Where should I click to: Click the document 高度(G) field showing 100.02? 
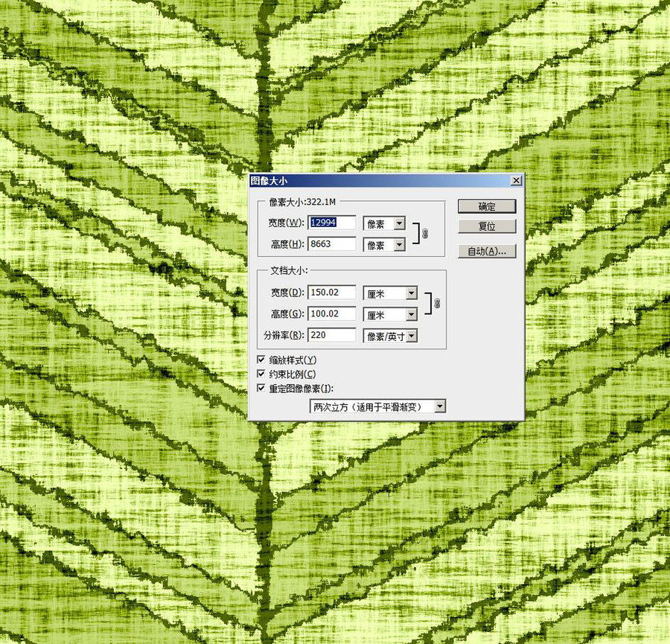331,313
